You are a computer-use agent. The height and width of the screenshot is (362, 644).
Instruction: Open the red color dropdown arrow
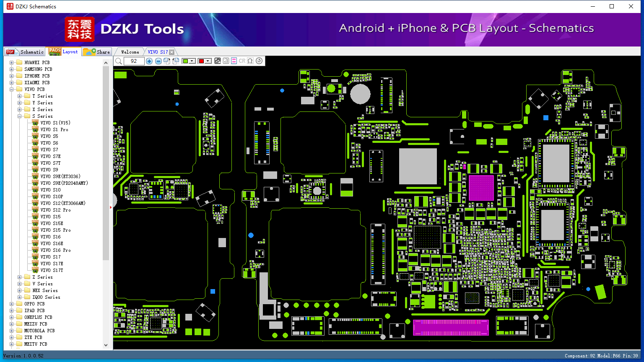[x=208, y=61]
